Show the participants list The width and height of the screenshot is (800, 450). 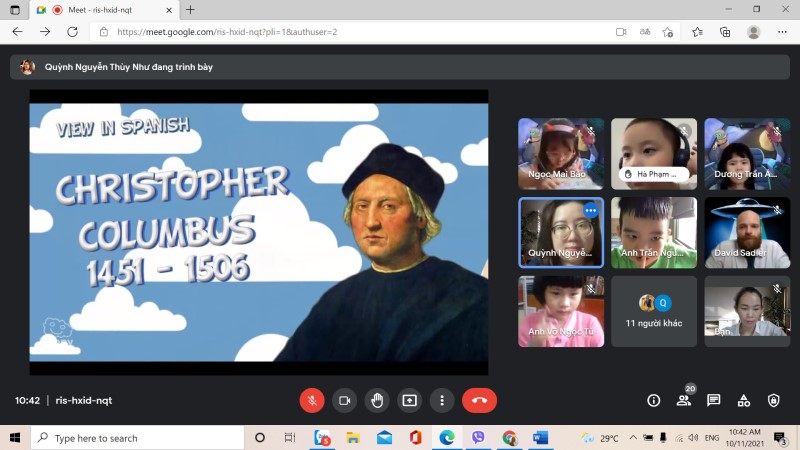[x=684, y=400]
